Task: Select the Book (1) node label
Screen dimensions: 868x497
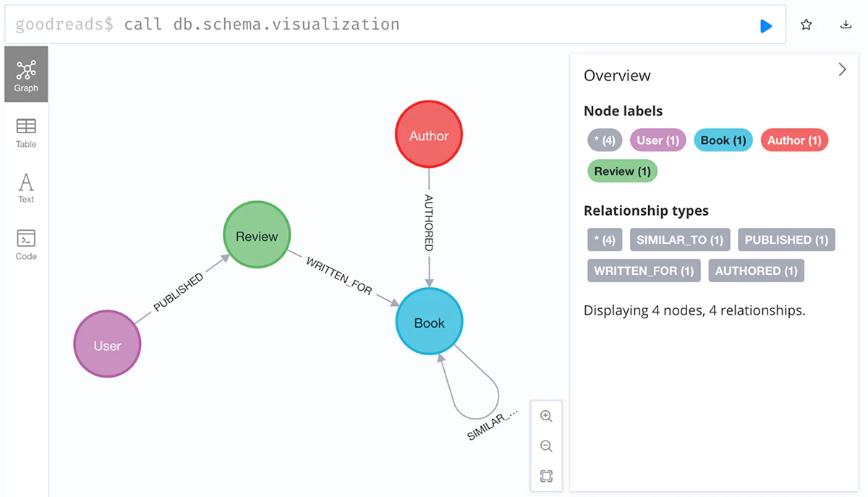Action: point(723,140)
